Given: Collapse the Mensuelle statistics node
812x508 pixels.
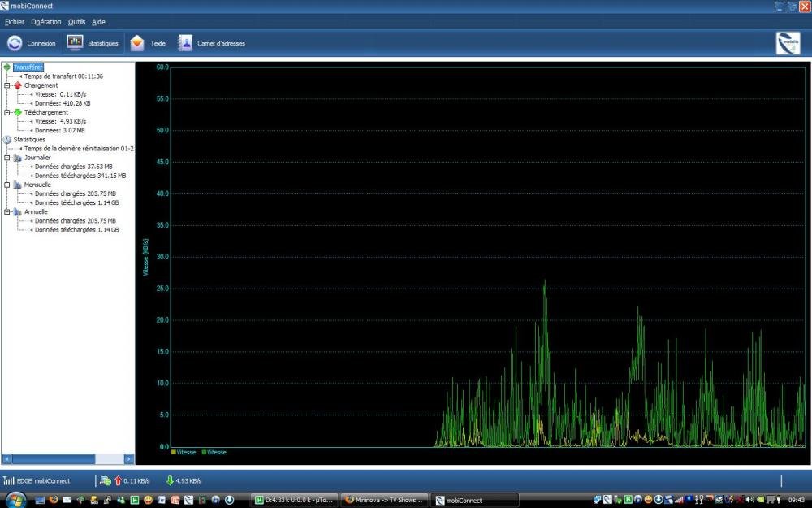Looking at the screenshot, I should coord(7,185).
